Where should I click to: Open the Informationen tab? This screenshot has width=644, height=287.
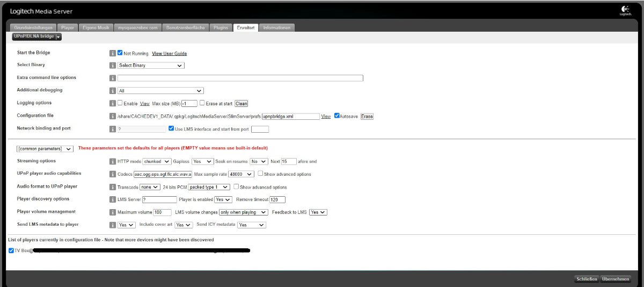[277, 27]
